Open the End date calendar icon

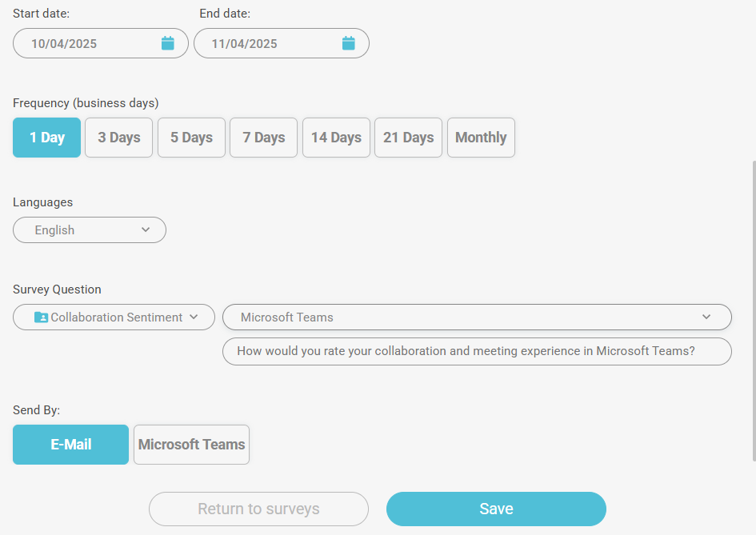[x=349, y=43]
